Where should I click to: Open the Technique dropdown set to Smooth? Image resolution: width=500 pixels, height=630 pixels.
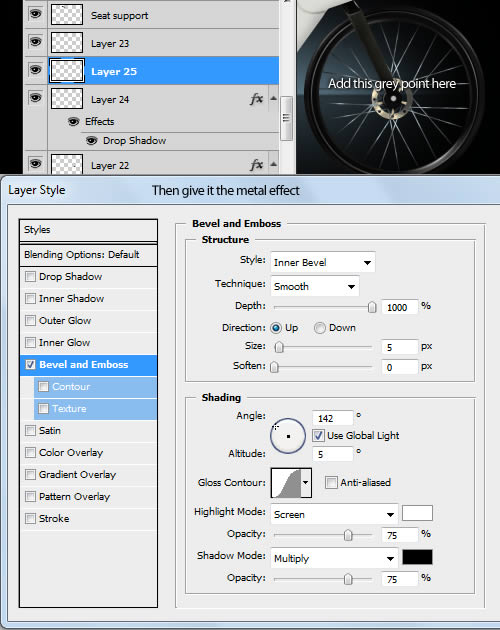(x=315, y=286)
